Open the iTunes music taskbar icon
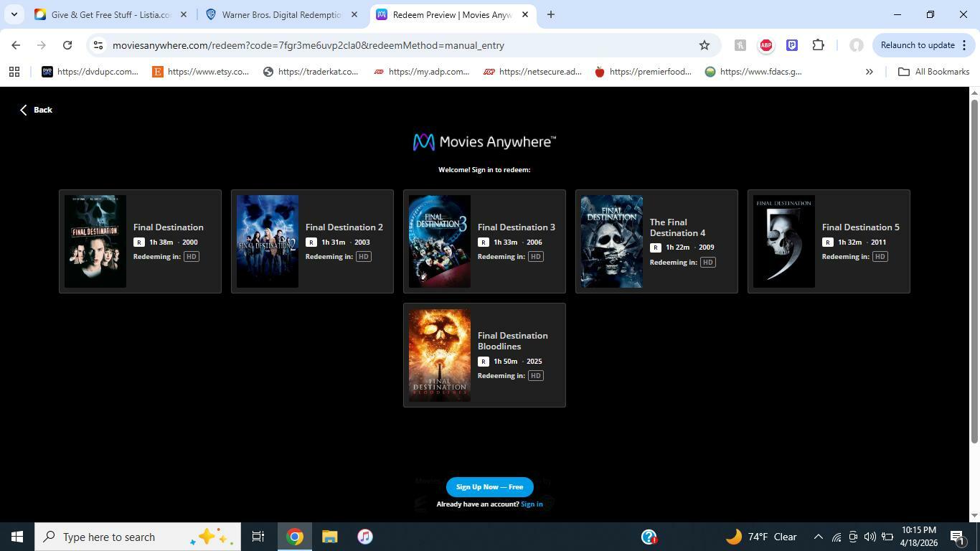Image resolution: width=980 pixels, height=551 pixels. coord(365,537)
